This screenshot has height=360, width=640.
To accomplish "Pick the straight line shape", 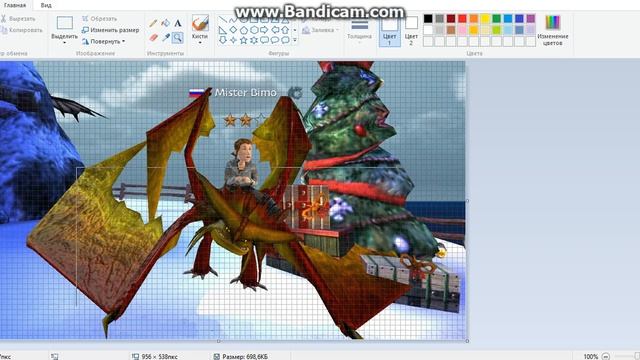I will point(223,19).
